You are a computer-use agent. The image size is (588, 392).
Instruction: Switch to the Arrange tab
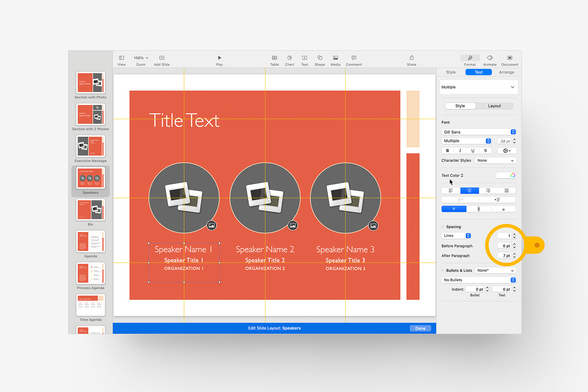point(506,72)
